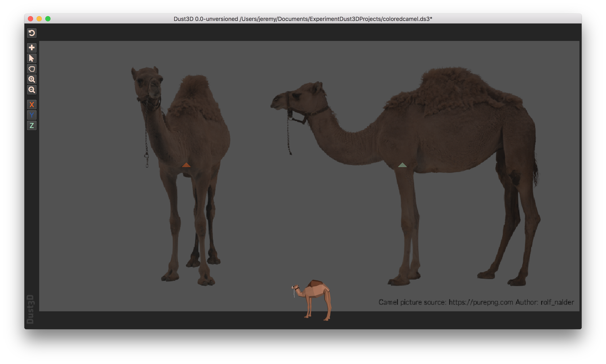Image resolution: width=606 pixels, height=364 pixels.
Task: Toggle the X axis lock
Action: click(32, 105)
